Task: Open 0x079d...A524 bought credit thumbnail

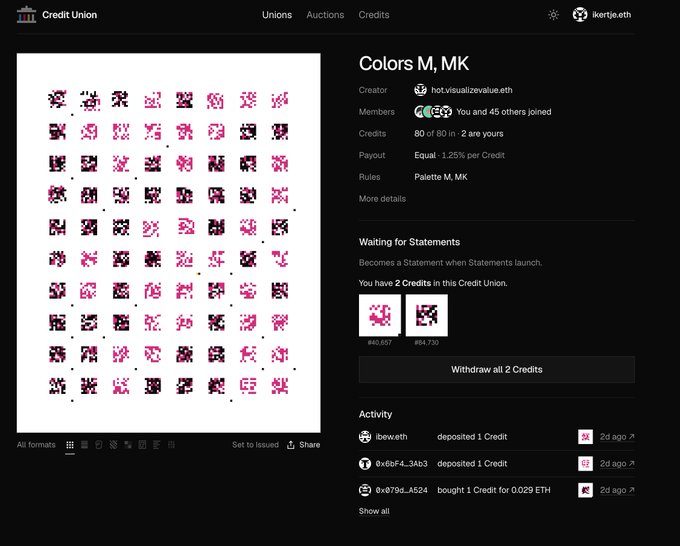Action: click(585, 490)
